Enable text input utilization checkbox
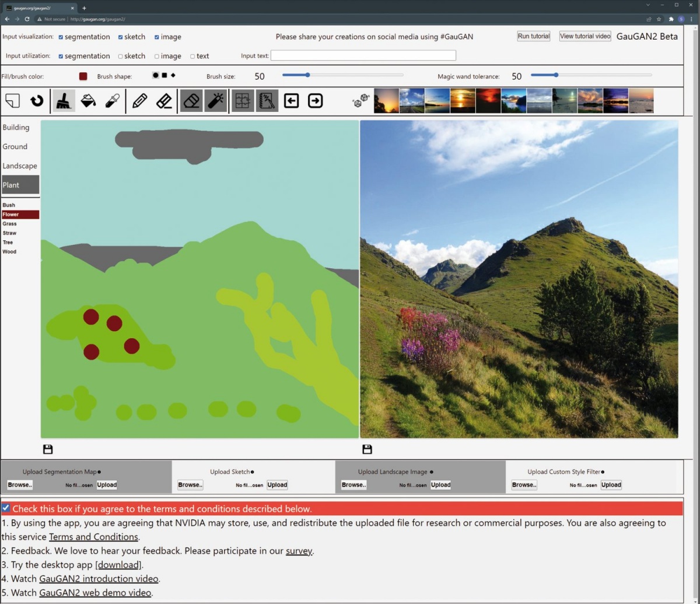This screenshot has height=604, width=700. tap(192, 57)
